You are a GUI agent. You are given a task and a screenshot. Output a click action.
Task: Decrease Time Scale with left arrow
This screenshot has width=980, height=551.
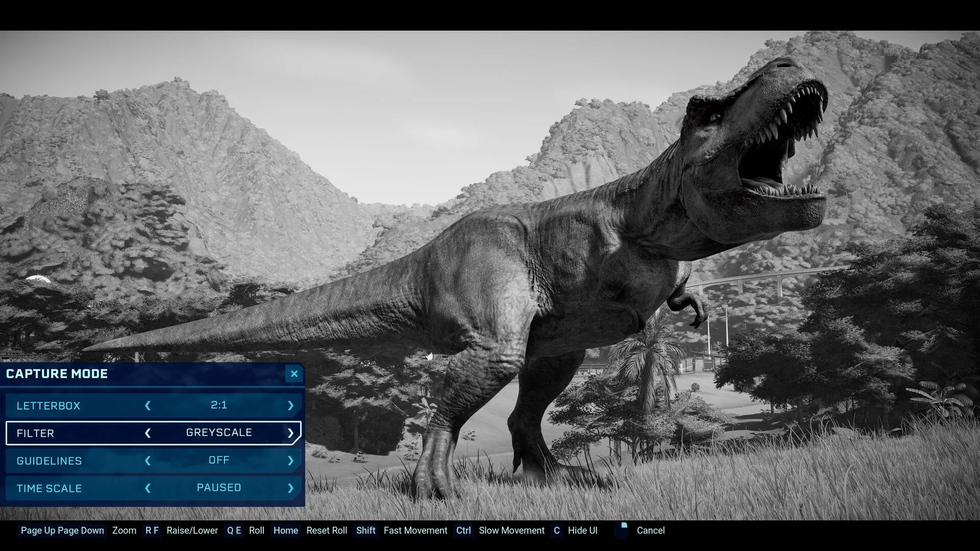148,488
